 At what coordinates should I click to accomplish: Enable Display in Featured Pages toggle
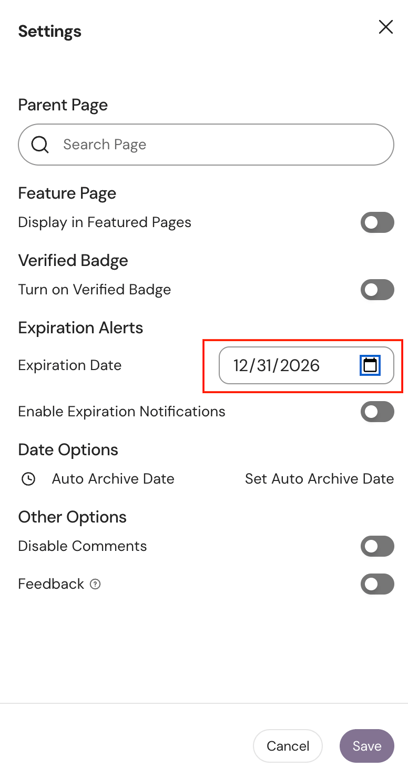[x=377, y=222]
